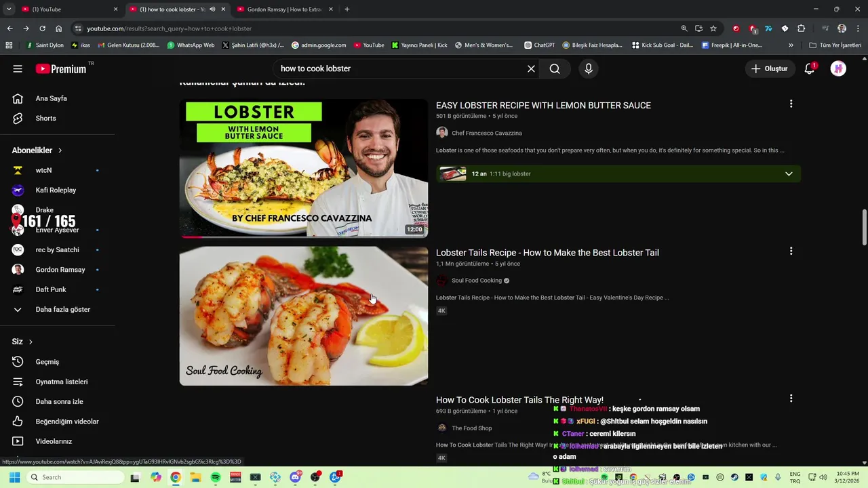This screenshot has width=868, height=488.
Task: Click the Windows Start button
Action: click(14, 477)
